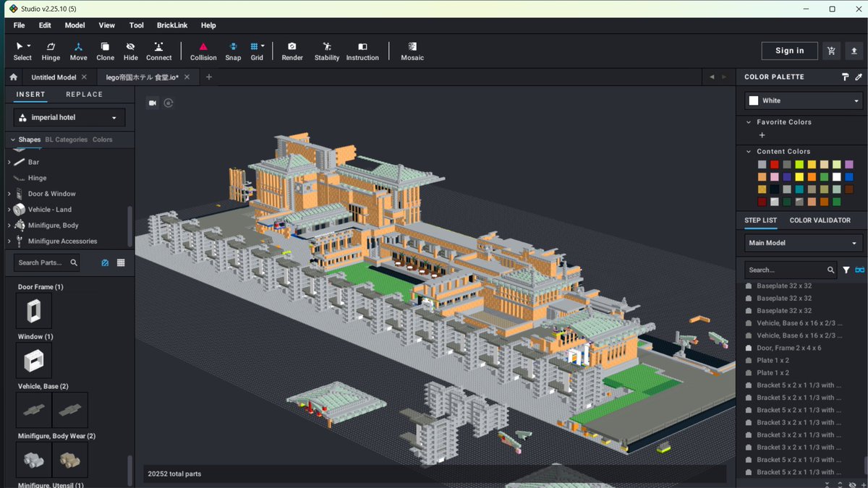Collapse the Shapes category chevron

coord(13,140)
